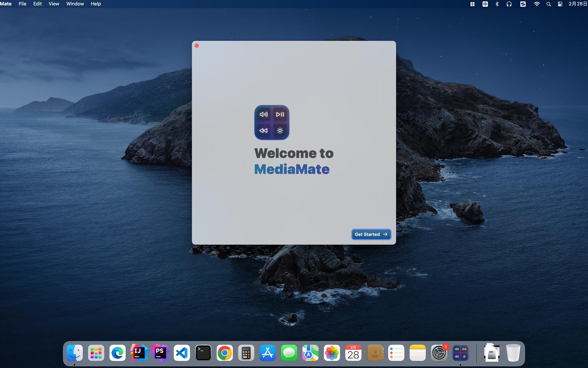Open App Store from the Dock
588x368 pixels.
267,353
